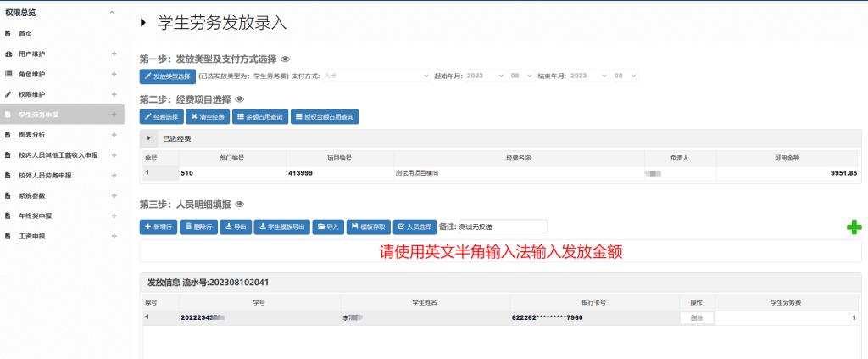Click the 导出 download button
The height and width of the screenshot is (359, 868).
tap(236, 227)
